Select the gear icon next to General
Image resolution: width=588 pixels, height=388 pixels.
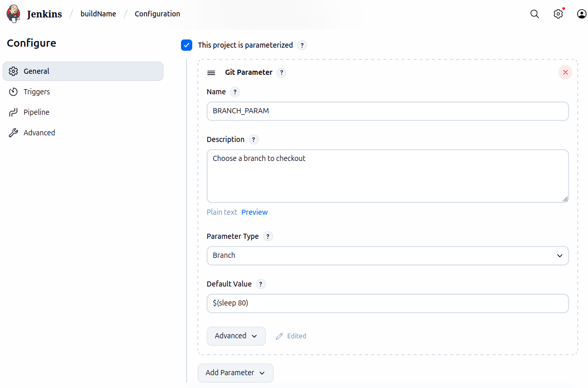point(13,71)
